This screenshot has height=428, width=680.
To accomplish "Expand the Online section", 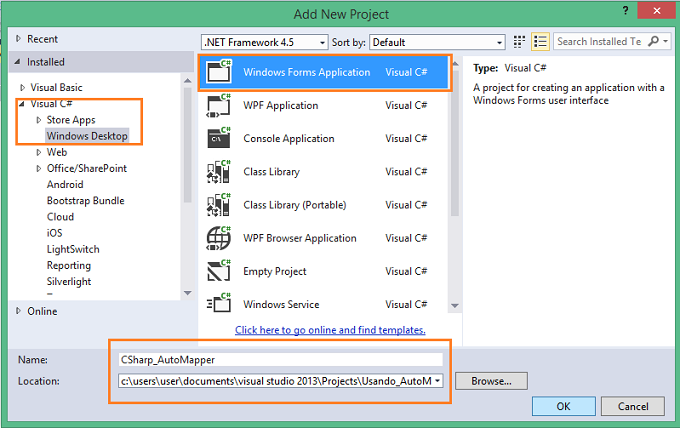I will [18, 311].
